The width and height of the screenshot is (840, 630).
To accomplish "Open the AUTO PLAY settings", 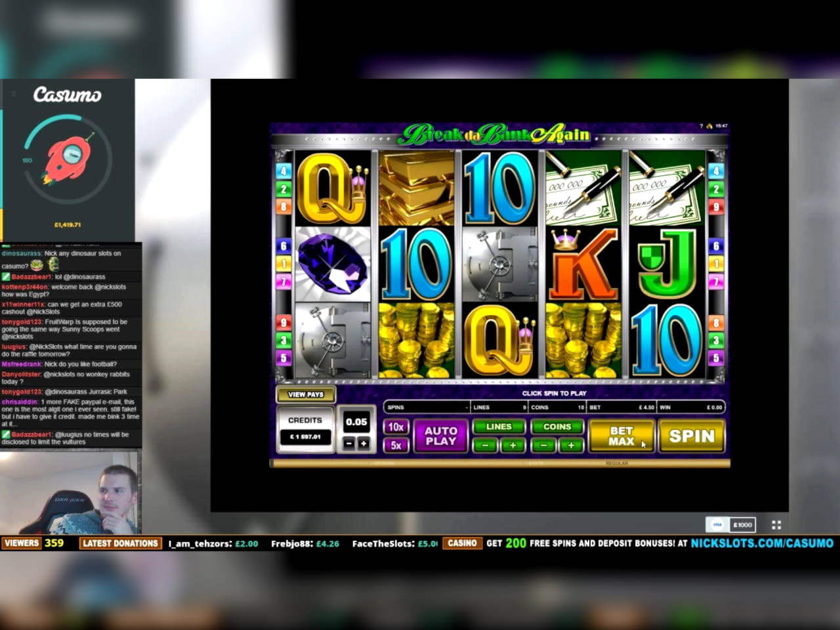I will pyautogui.click(x=440, y=436).
